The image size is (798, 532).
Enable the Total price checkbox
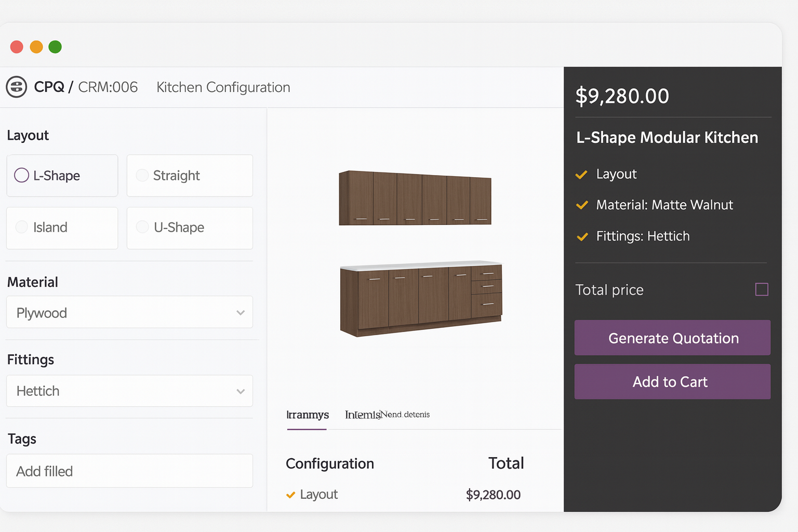[x=762, y=289]
